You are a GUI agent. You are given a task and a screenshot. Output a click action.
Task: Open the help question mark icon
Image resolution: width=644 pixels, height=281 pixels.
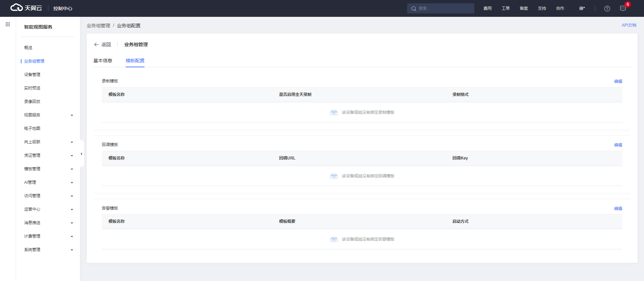607,8
